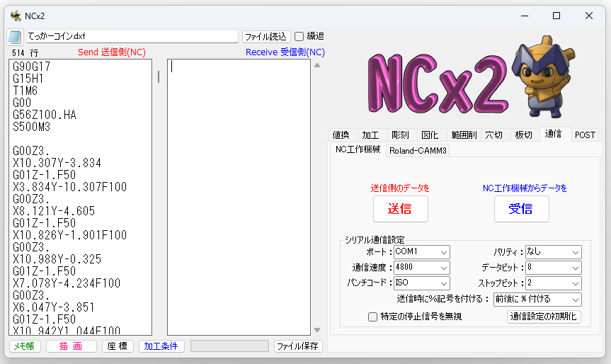611x364 pixels.
Task: Click the X10.826Y-1.901F100 line
Action: (x=70, y=235)
